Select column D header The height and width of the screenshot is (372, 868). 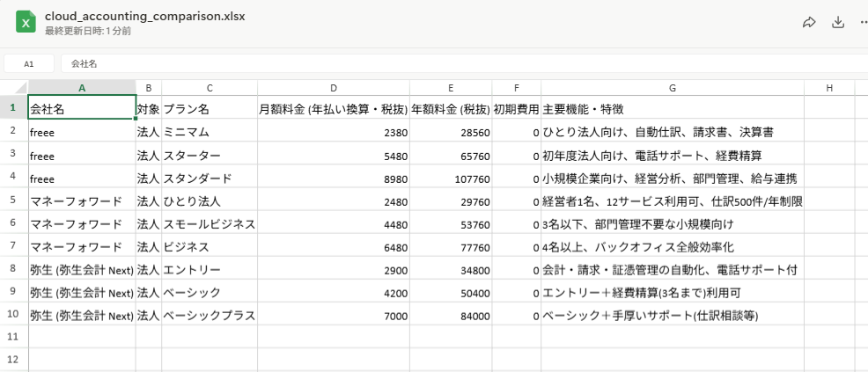tap(334, 87)
